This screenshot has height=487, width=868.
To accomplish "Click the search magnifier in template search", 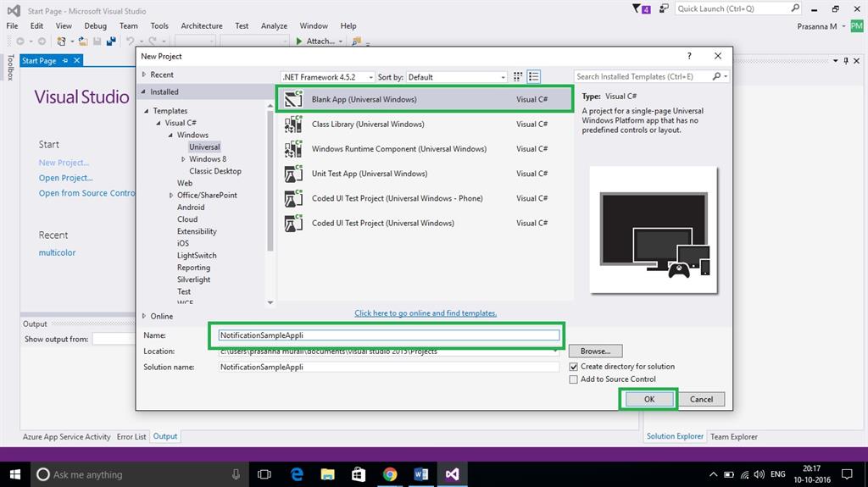I will coord(717,76).
